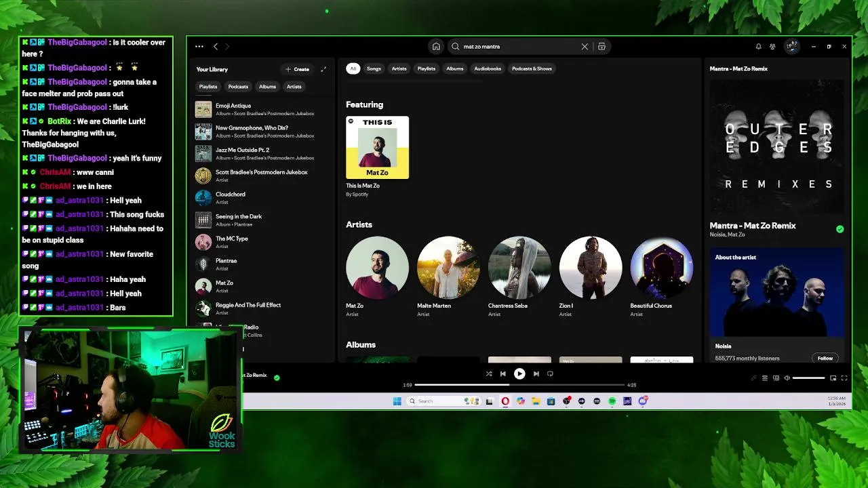Open the Queue icon
The image size is (868, 488).
[x=764, y=378]
